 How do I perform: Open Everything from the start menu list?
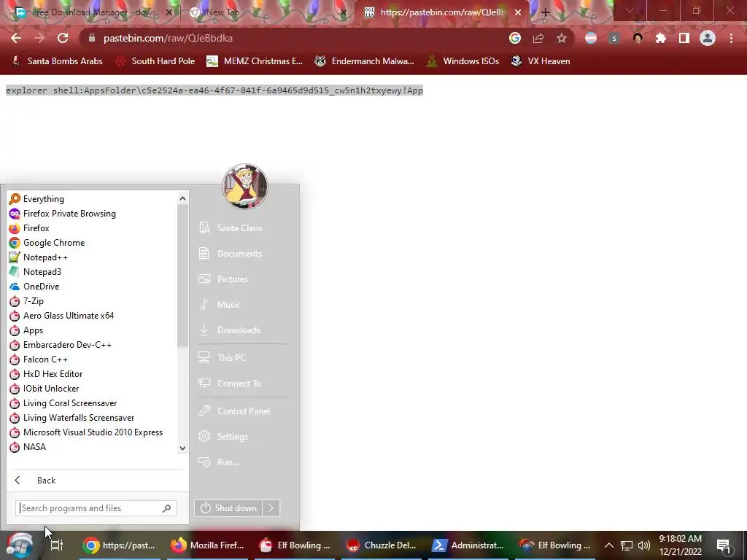(93, 199)
